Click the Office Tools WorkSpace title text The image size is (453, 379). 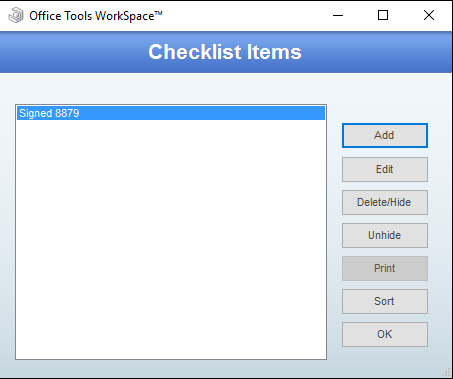pos(96,16)
